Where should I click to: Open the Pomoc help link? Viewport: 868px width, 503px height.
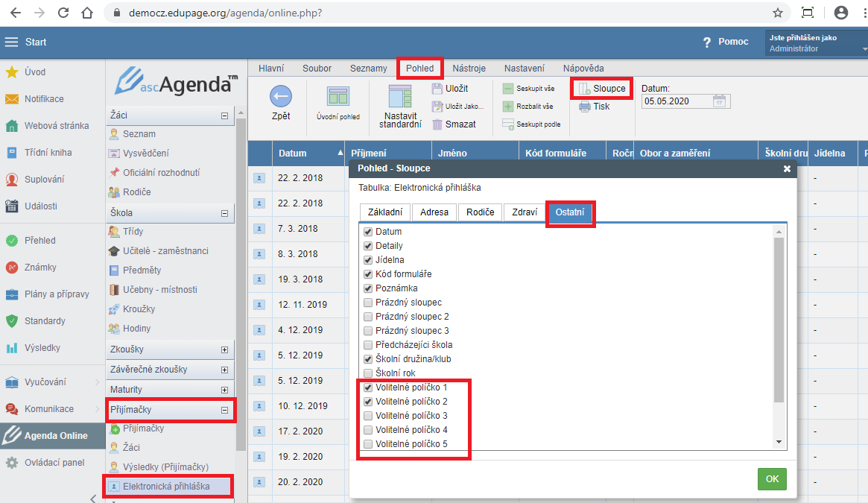726,42
